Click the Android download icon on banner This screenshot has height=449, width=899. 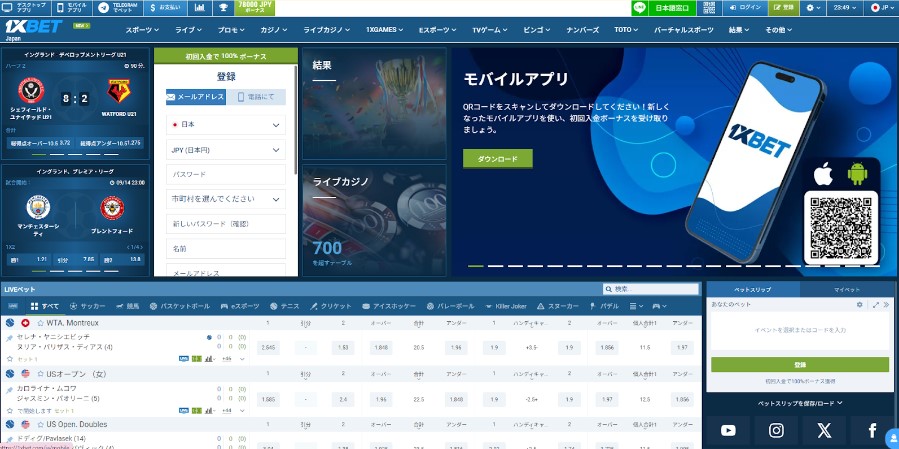pyautogui.click(x=857, y=174)
